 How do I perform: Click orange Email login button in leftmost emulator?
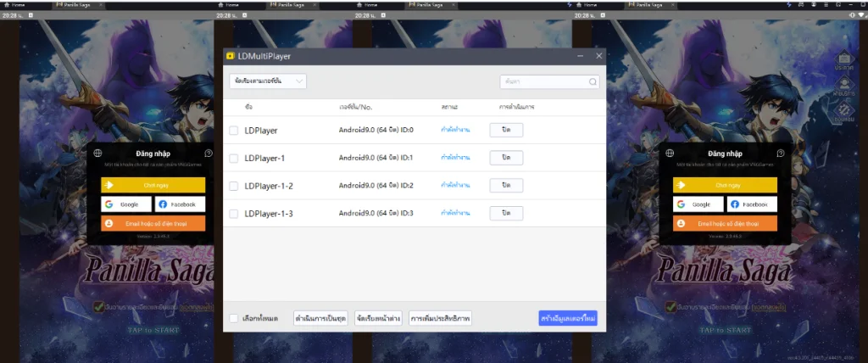(153, 223)
